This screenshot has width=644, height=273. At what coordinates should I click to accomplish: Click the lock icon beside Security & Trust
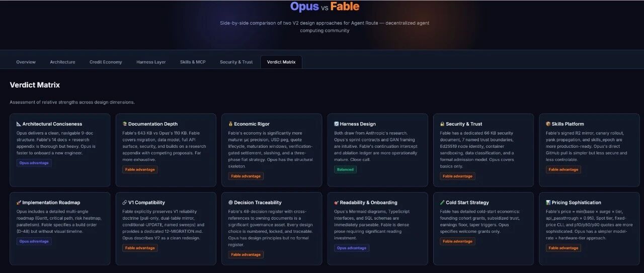coord(442,124)
